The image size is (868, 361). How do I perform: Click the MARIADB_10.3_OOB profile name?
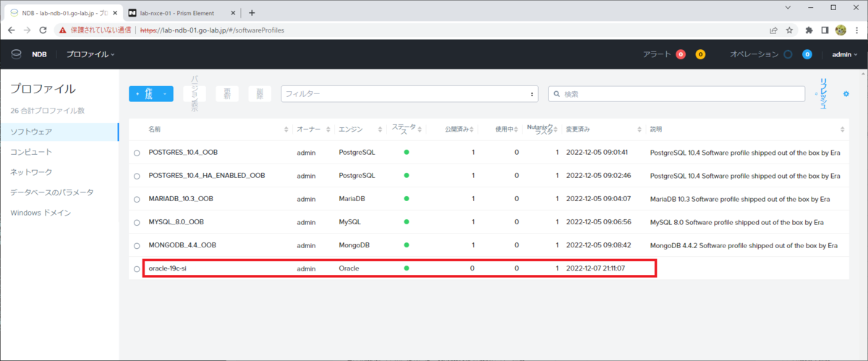[x=180, y=198]
